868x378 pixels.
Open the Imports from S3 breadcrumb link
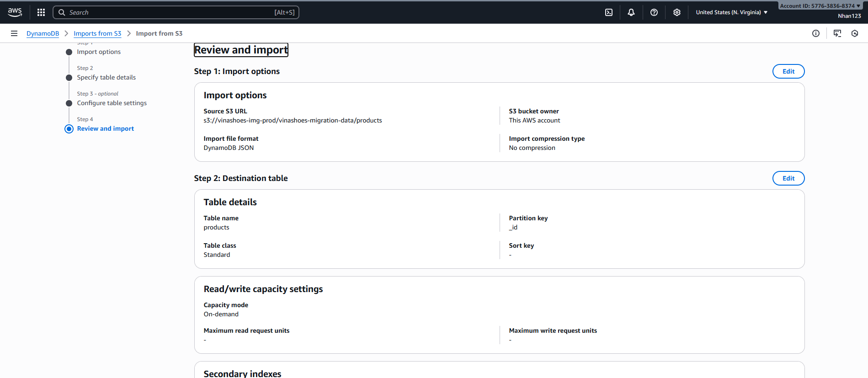(97, 33)
